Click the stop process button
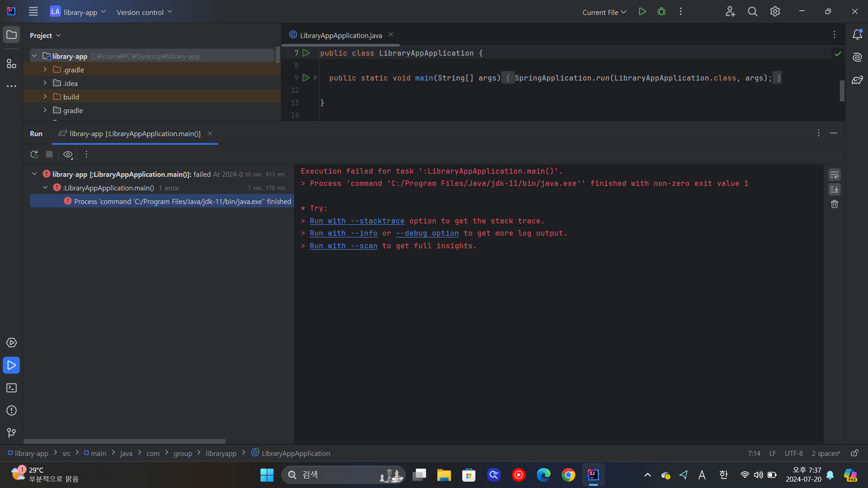868x488 pixels. click(x=49, y=155)
